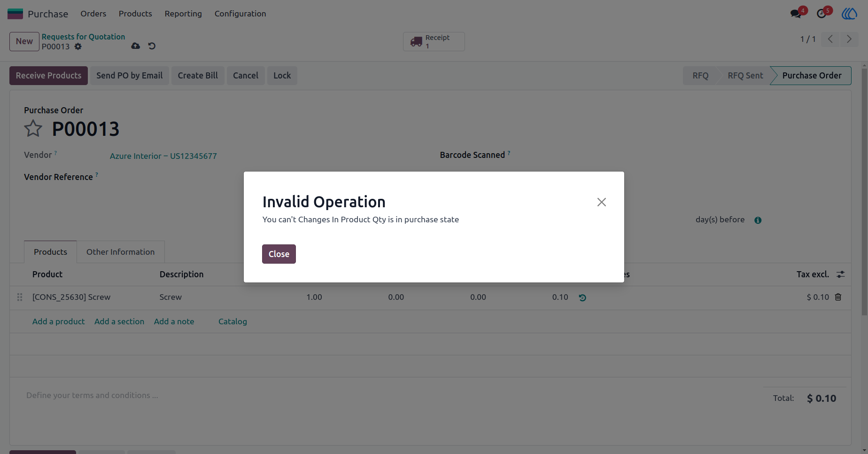Click the user avatar icon
868x454 pixels.
pyautogui.click(x=849, y=14)
